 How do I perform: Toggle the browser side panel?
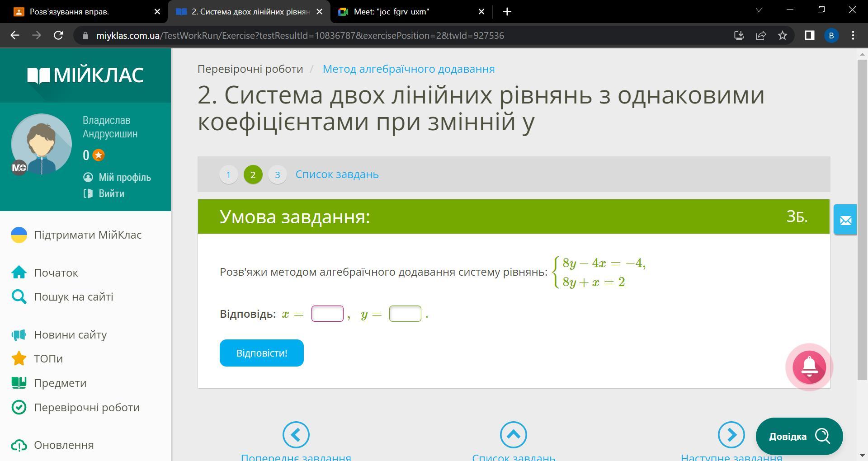tap(809, 35)
